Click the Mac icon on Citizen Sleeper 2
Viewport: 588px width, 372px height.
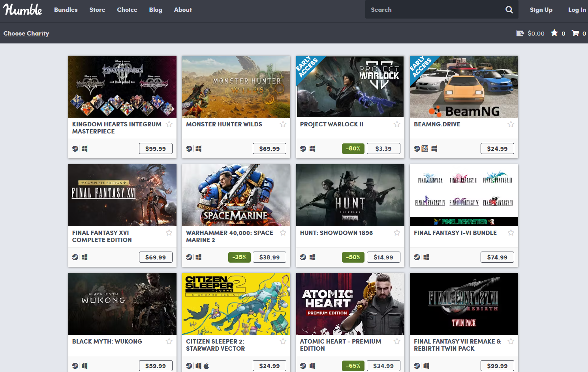pos(206,366)
